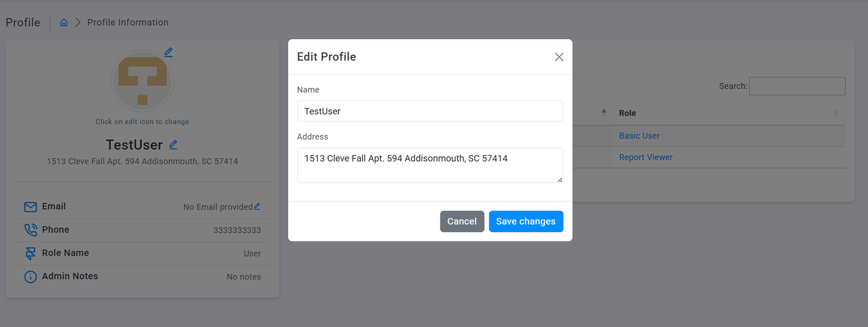Click the table Search box

point(797,86)
